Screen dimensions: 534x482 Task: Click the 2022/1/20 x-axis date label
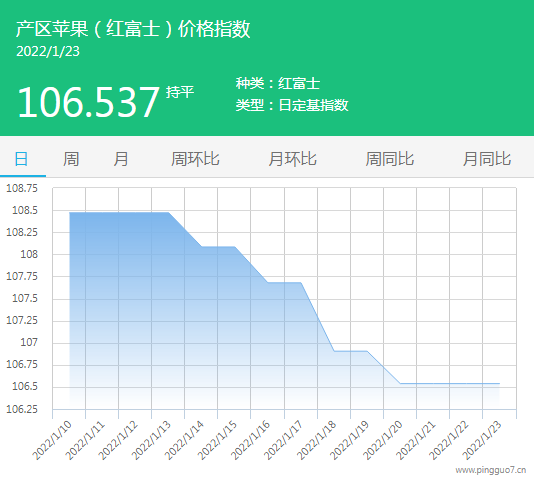pos(383,440)
